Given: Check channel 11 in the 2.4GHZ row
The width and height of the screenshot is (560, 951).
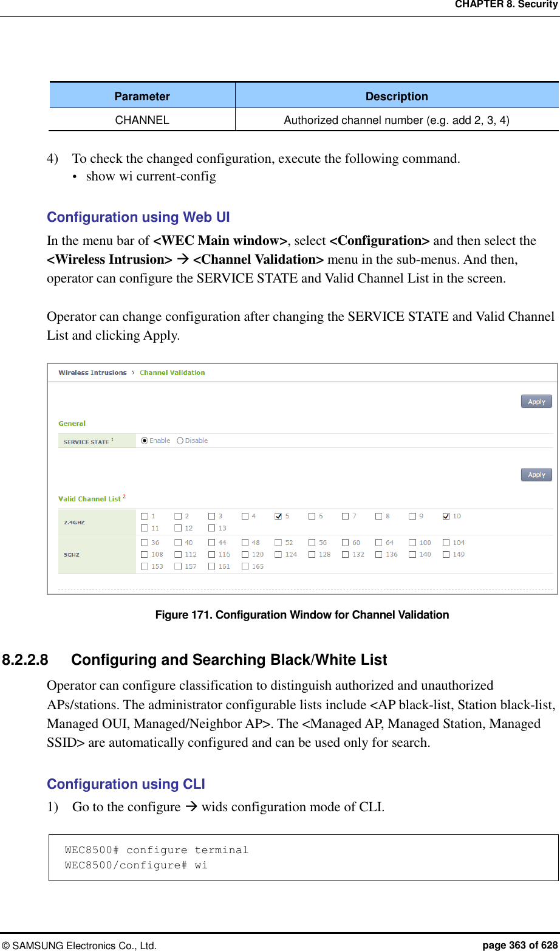Looking at the screenshot, I should pyautogui.click(x=145, y=527).
